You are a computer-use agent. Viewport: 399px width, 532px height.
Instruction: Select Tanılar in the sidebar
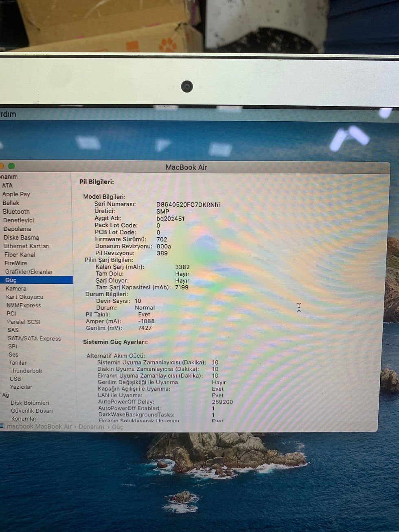pyautogui.click(x=18, y=363)
